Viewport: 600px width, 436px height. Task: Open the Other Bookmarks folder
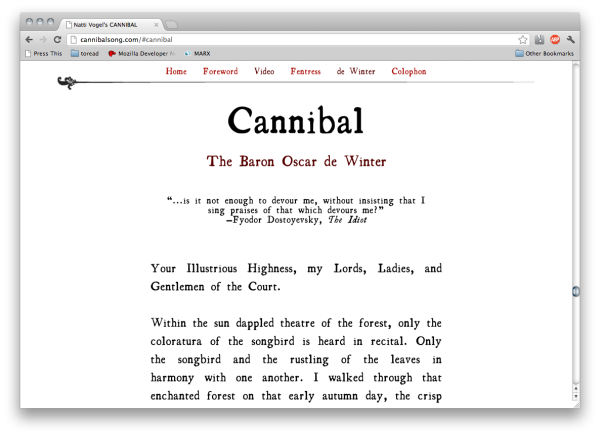point(544,53)
